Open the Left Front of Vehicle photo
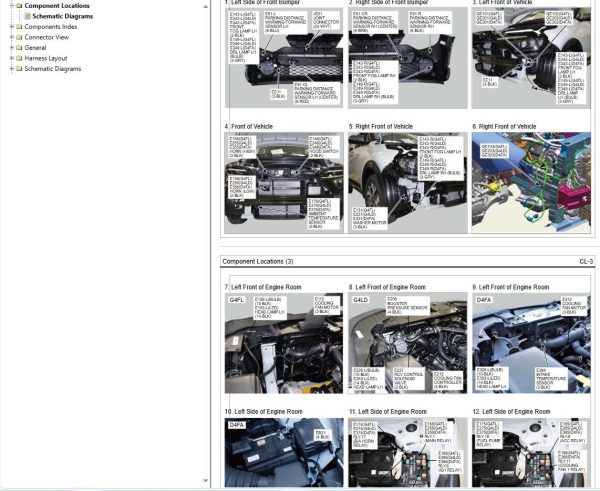Image resolution: width=600 pixels, height=491 pixels. click(531, 58)
